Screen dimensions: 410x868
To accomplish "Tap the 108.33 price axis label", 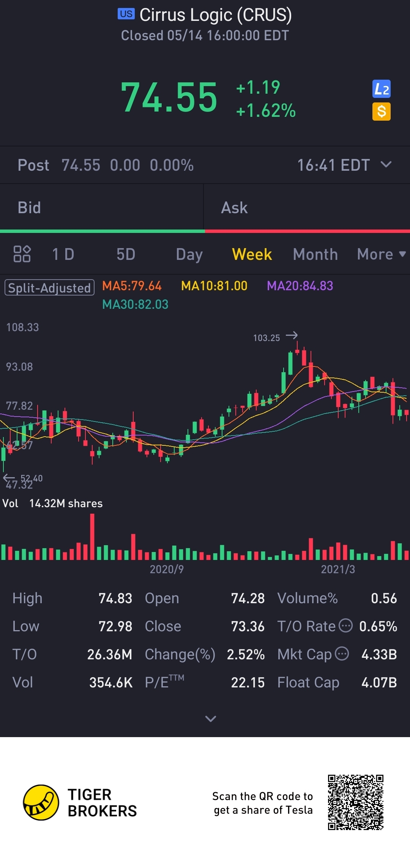I will 22,327.
